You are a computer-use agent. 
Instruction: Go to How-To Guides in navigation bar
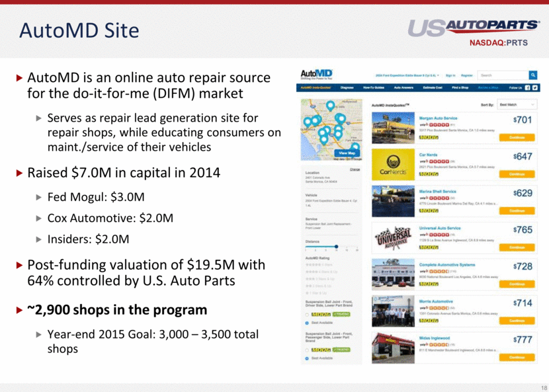click(x=374, y=87)
